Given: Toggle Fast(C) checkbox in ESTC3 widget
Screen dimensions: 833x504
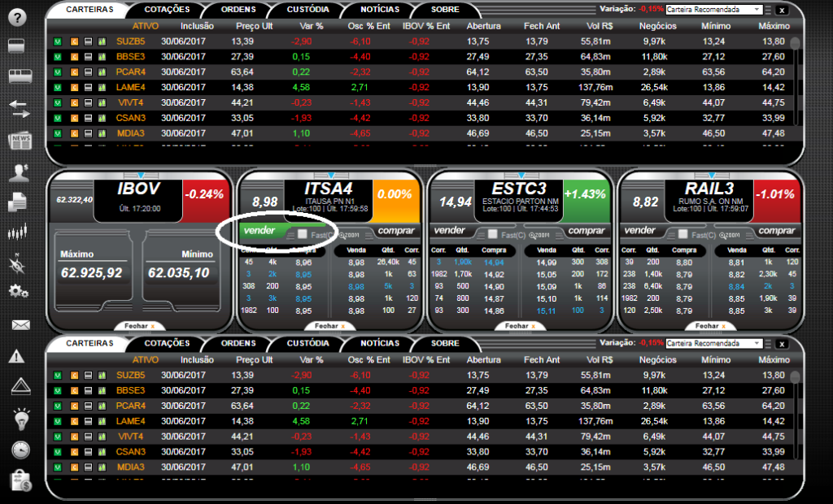Looking at the screenshot, I should tap(491, 235).
